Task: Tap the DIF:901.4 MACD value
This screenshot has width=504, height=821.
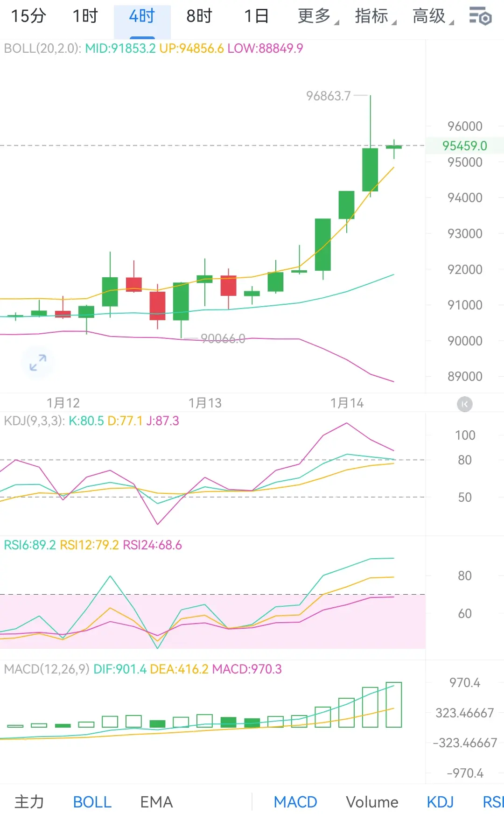Action: [120, 669]
